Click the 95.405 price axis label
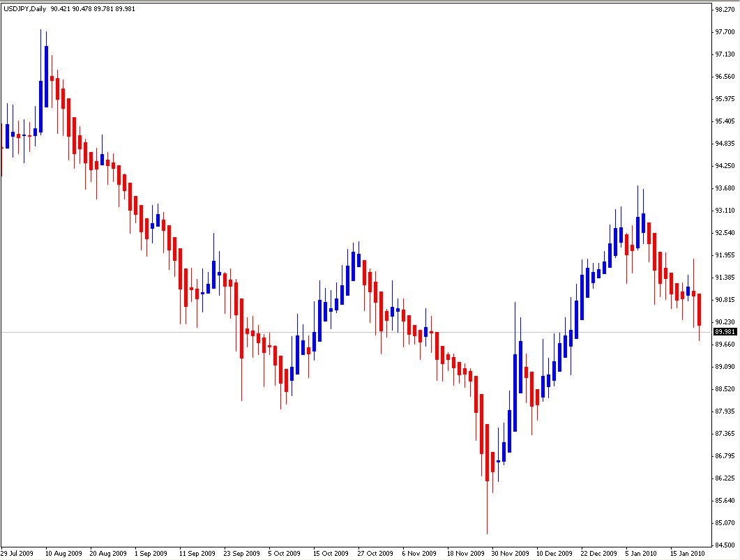Screen dimensions: 740x560 point(725,121)
